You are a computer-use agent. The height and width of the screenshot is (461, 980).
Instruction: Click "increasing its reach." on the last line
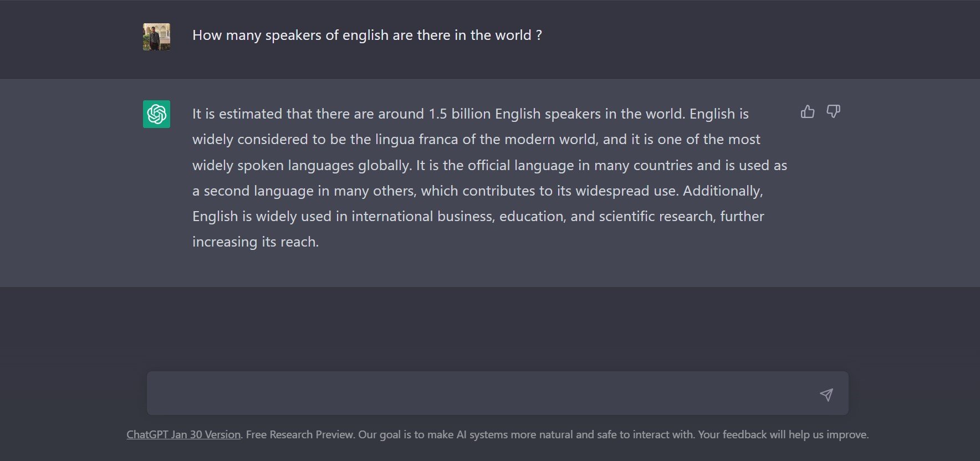coord(255,242)
